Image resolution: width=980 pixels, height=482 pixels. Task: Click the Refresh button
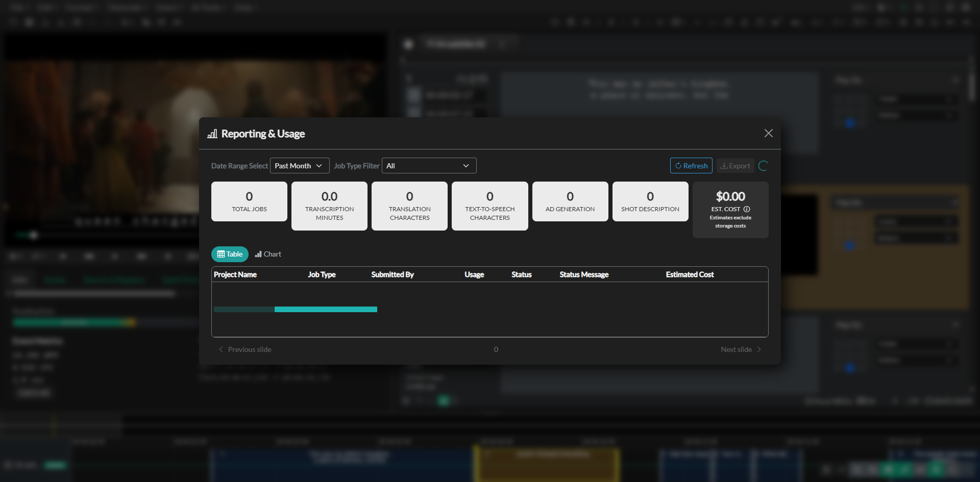click(691, 166)
